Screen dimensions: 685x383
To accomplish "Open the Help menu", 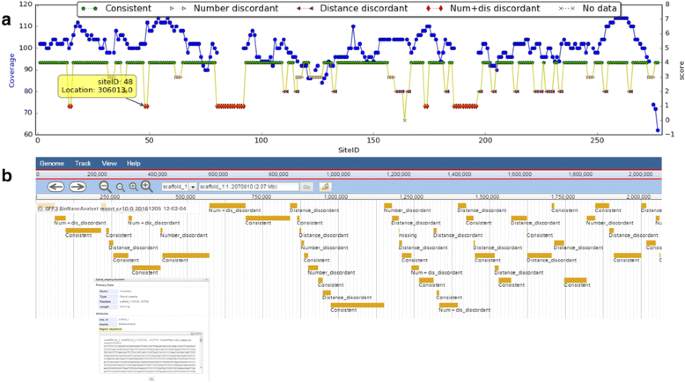I will 134,163.
